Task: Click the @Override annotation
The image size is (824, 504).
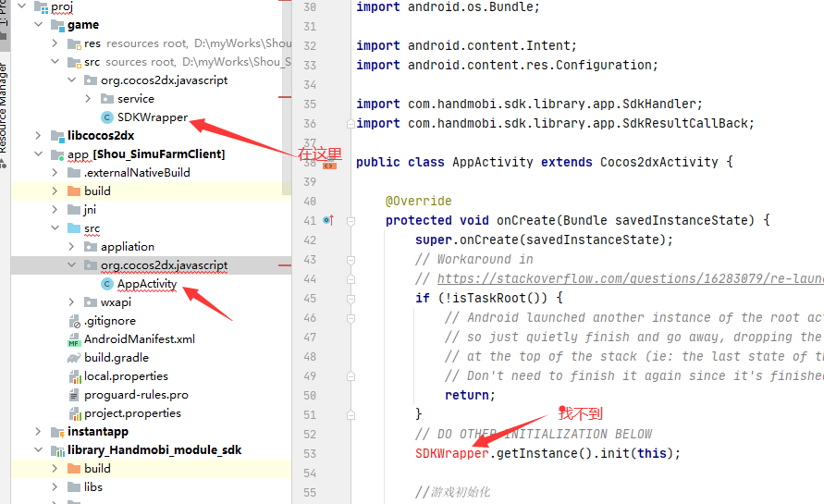Action: (x=418, y=201)
